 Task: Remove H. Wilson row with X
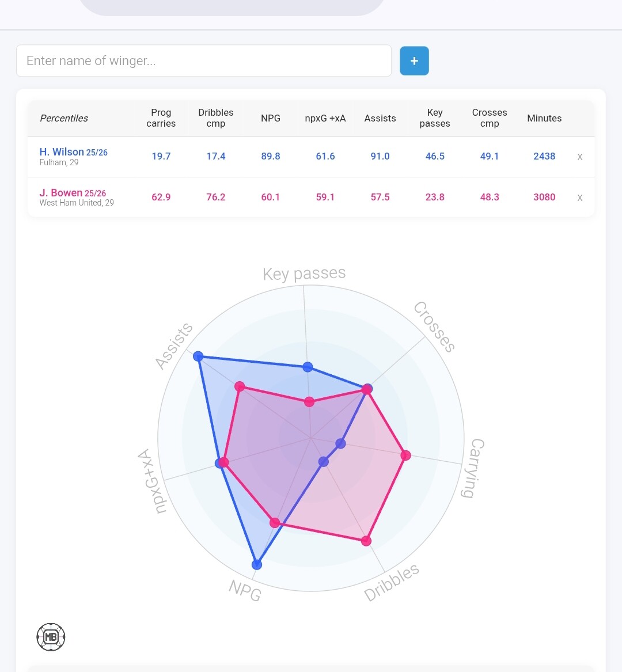580,157
